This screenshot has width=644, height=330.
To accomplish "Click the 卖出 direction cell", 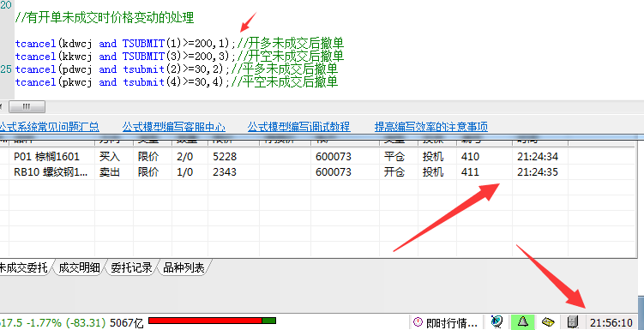I will pos(114,171).
